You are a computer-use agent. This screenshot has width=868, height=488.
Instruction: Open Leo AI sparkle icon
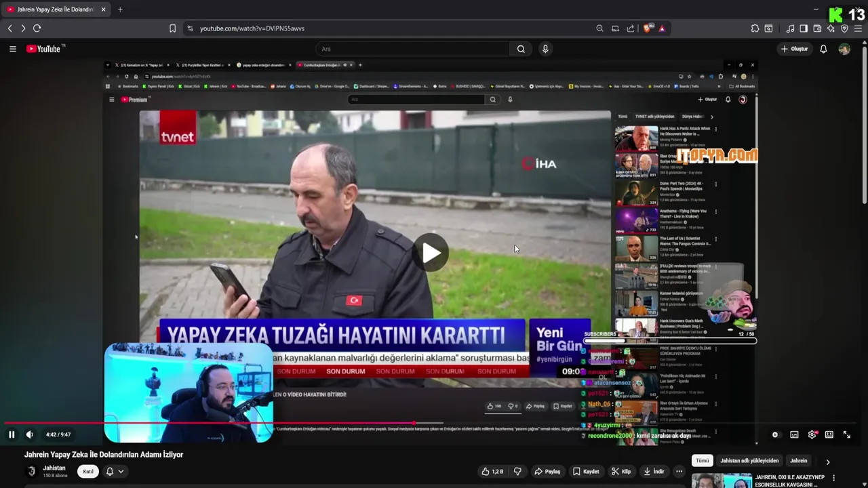point(831,28)
